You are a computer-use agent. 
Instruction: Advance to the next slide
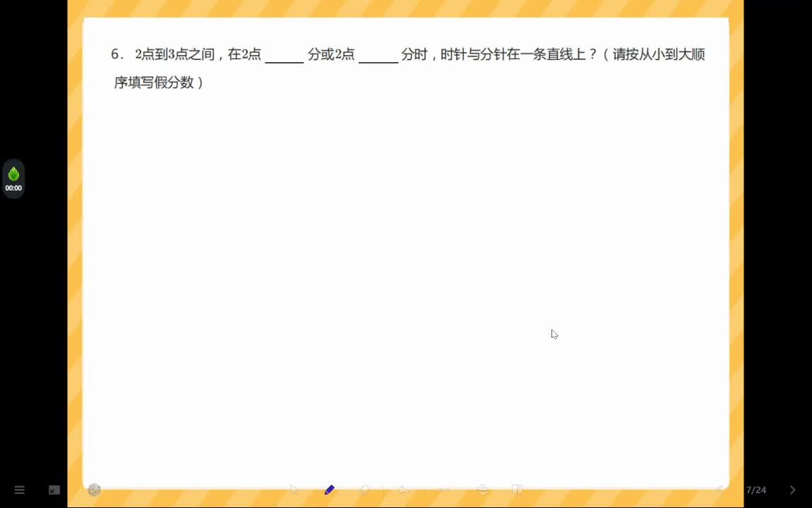pyautogui.click(x=793, y=490)
